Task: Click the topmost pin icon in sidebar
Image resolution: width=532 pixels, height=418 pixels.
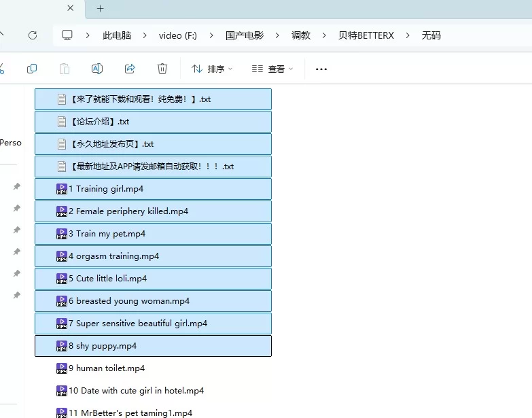Action: [17, 186]
